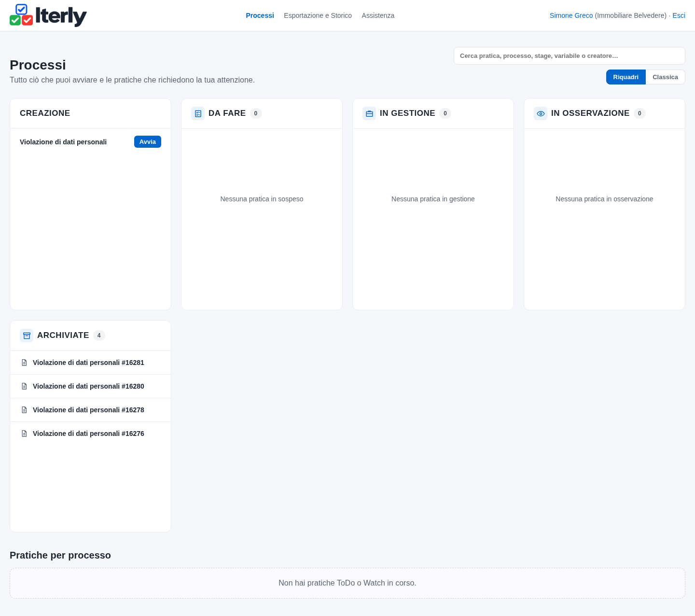Switch to the Riquadri view
695x616 pixels.
click(x=625, y=77)
